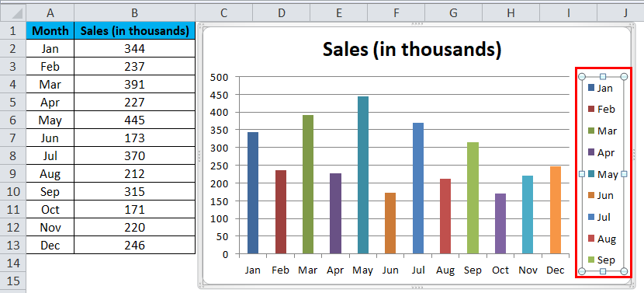This screenshot has height=293, width=644.
Task: Click the chart title Sales (in thousands)
Action: (412, 50)
